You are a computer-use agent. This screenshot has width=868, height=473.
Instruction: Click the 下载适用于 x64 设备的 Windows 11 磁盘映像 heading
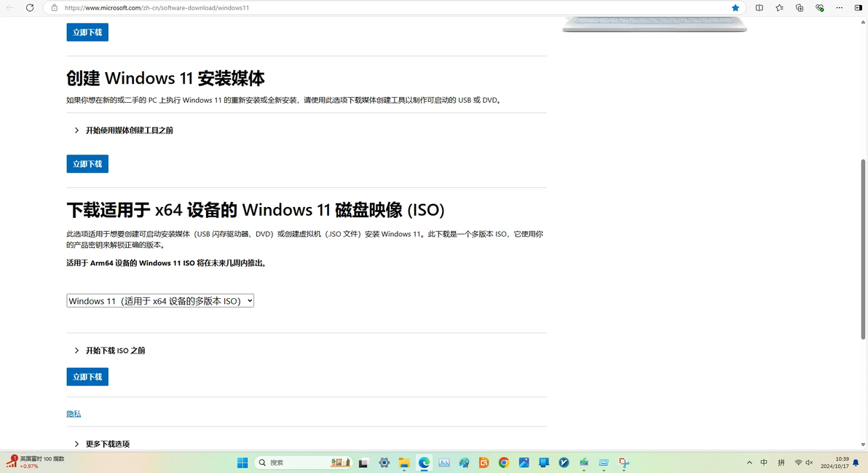[x=255, y=210]
